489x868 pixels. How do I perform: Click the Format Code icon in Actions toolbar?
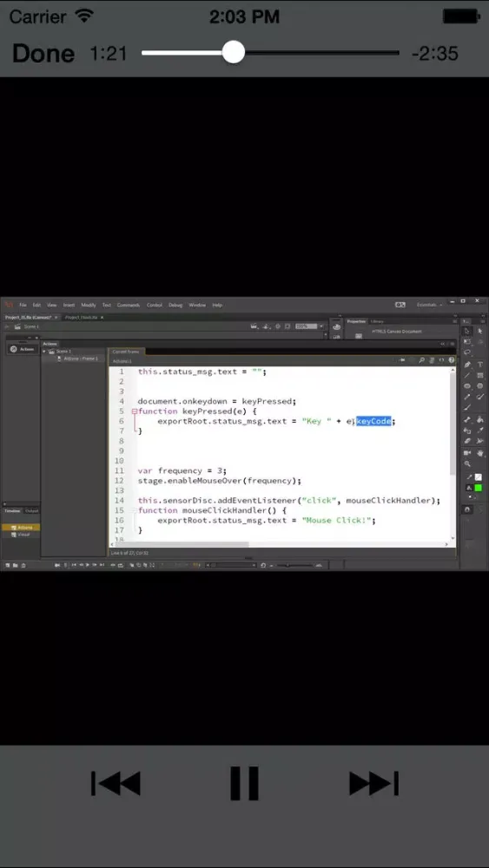[x=432, y=360]
